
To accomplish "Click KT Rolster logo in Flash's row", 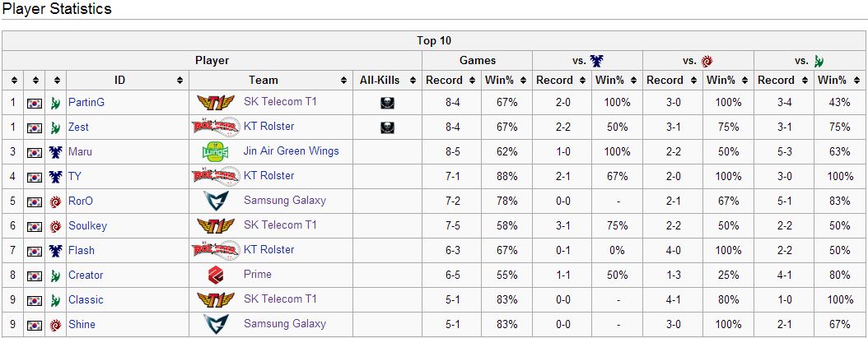I will (x=215, y=250).
